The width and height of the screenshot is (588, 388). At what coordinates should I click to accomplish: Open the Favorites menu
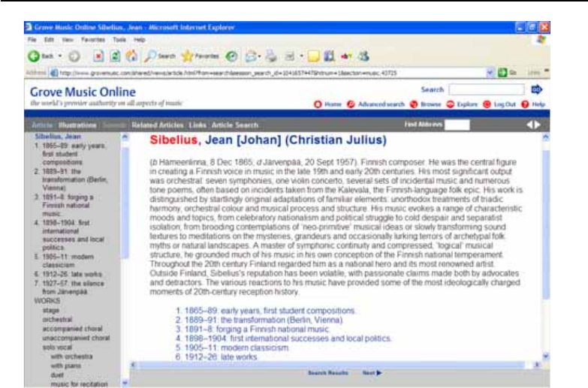93,39
